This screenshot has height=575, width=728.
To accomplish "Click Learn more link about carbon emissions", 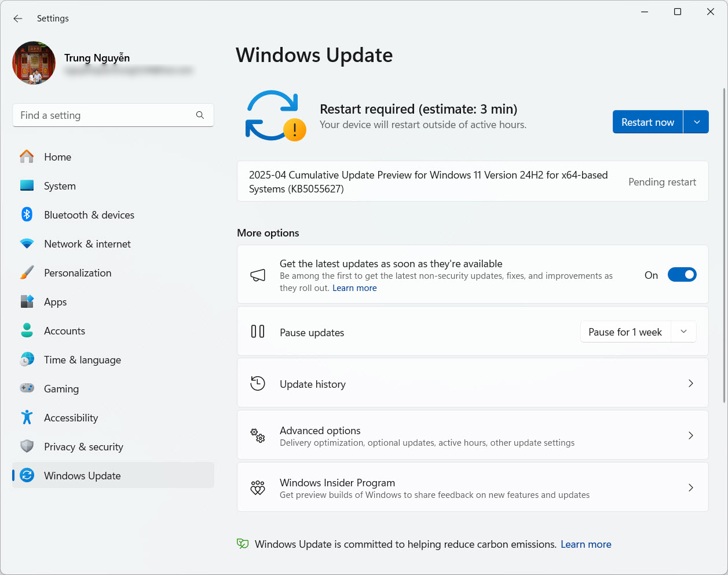I will pos(586,544).
